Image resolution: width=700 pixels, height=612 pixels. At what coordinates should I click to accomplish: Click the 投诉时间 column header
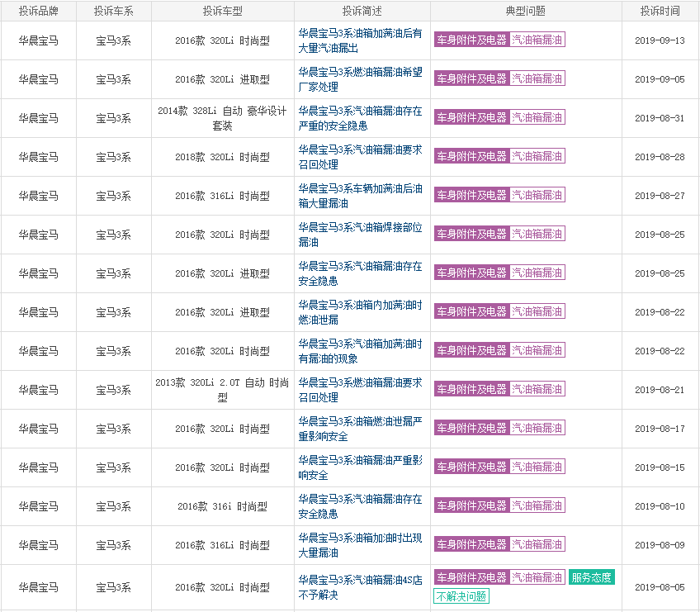coord(660,12)
